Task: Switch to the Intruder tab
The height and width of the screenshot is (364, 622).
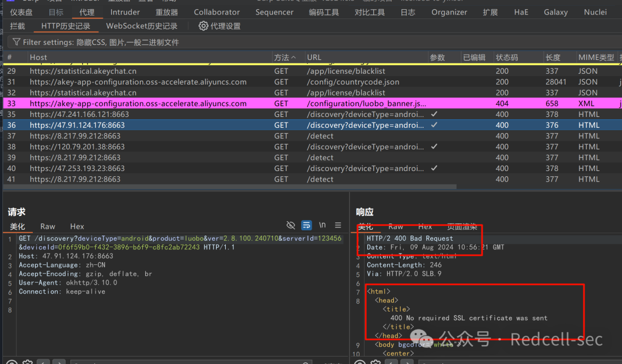Action: click(x=125, y=12)
